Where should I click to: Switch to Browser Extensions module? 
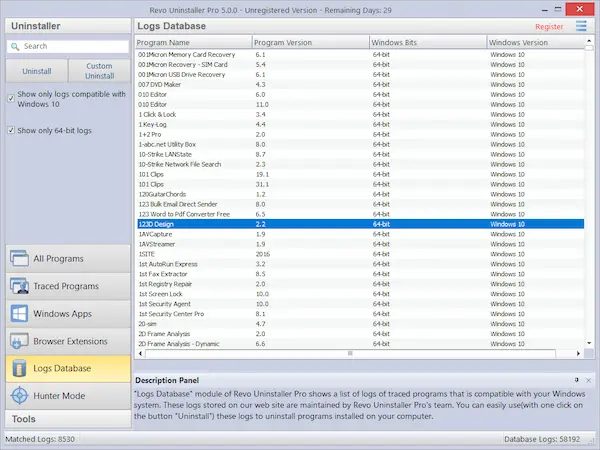(68, 341)
